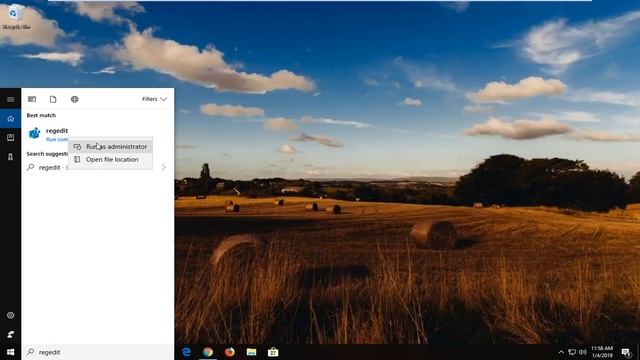Launch Microsoft Edge from taskbar

pos(187,352)
